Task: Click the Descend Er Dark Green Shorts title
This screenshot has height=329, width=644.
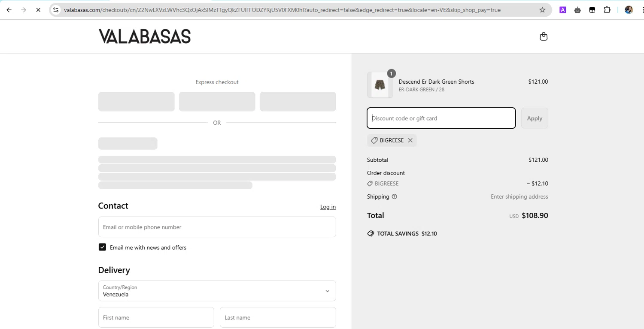Action: coord(436,81)
